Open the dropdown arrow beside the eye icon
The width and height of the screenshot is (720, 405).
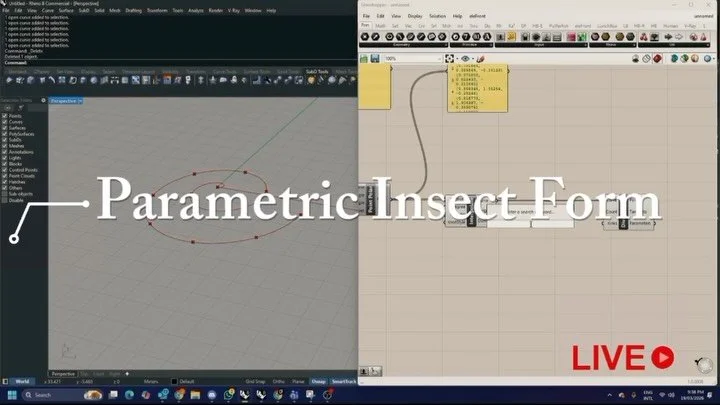click(473, 59)
